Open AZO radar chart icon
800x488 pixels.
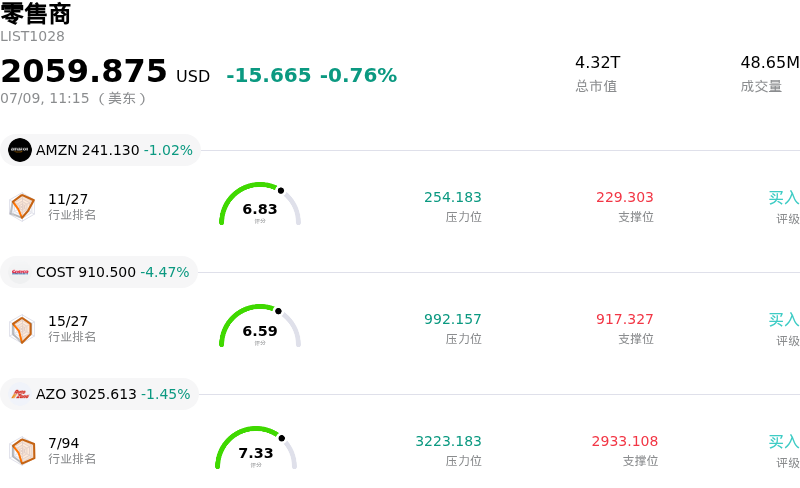coord(22,451)
